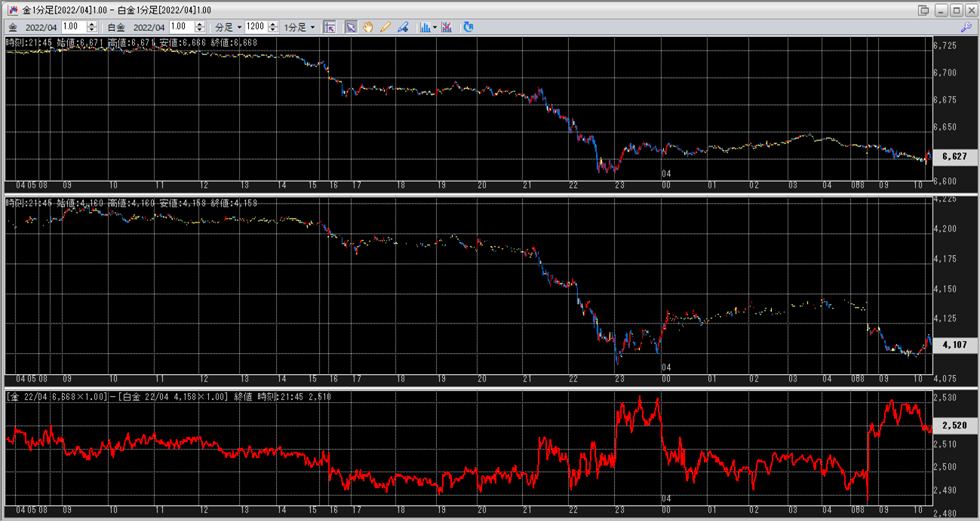980x522 pixels.
Task: Click the 6,627 gold price label
Action: (954, 157)
